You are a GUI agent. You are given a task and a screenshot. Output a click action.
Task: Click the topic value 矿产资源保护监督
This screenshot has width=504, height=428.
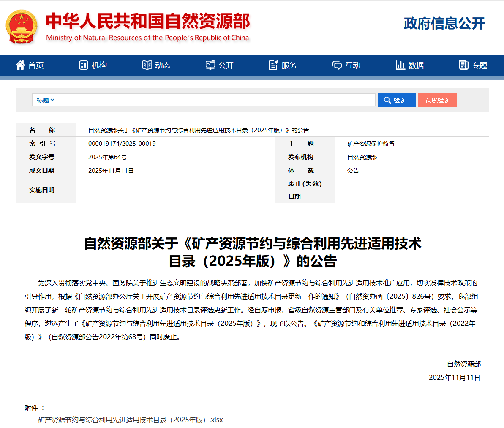pos(371,144)
